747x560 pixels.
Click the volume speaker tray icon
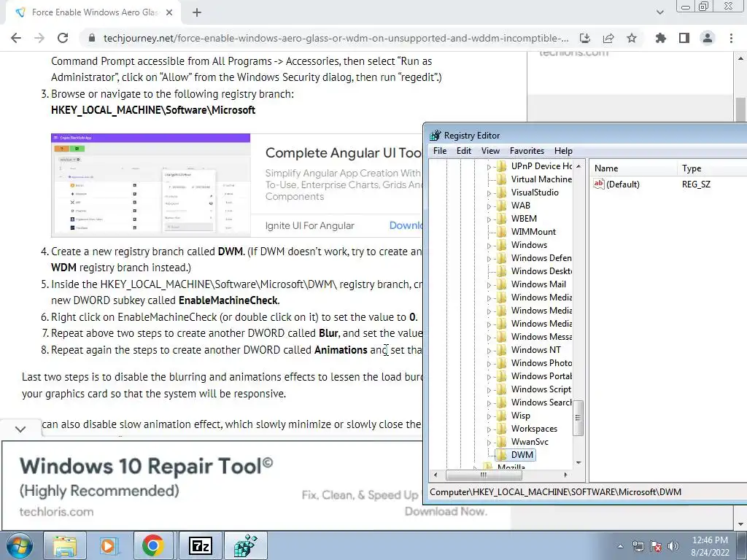[673, 546]
